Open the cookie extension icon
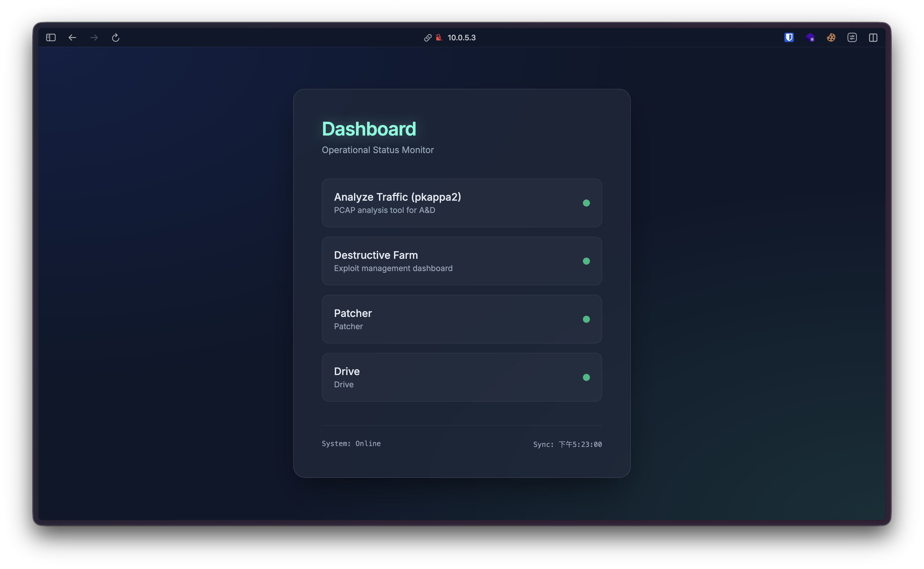The width and height of the screenshot is (924, 569). click(831, 38)
